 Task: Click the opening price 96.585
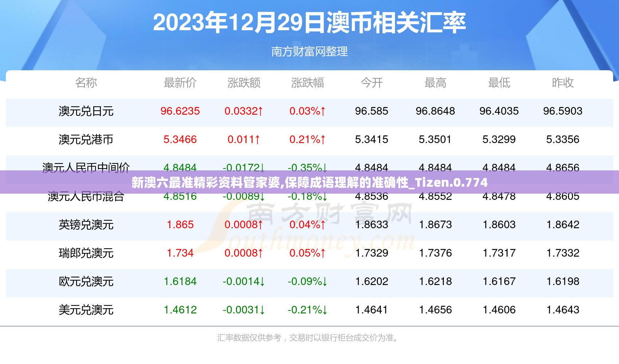tap(372, 111)
